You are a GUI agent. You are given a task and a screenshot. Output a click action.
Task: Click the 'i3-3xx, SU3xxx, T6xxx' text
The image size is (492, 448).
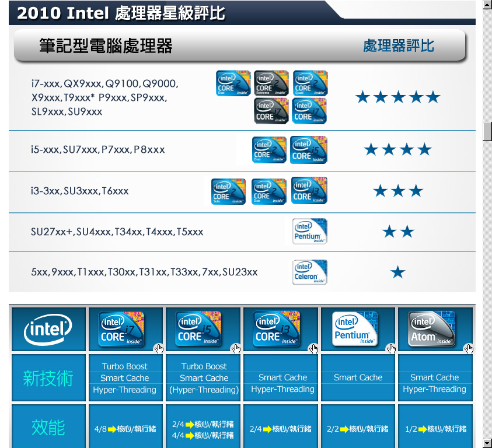pos(80,191)
